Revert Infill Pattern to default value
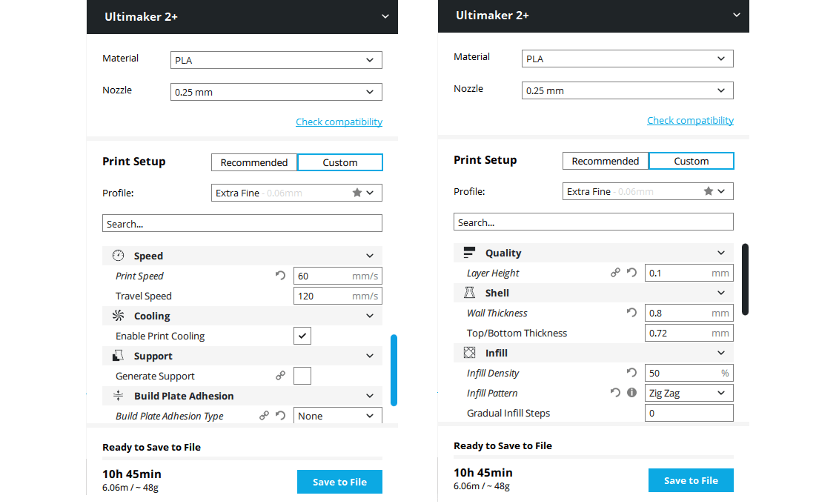 coord(615,393)
